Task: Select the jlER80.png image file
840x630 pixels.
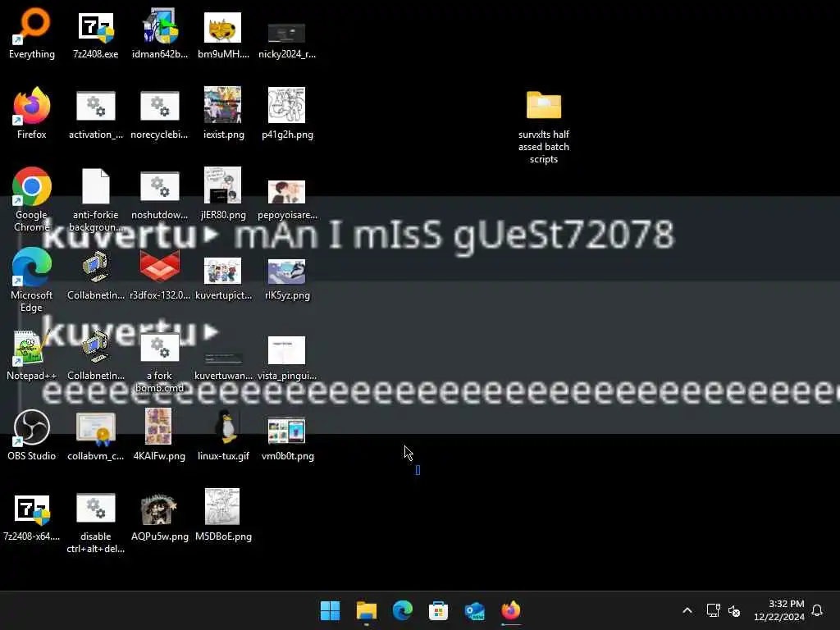Action: [x=223, y=194]
